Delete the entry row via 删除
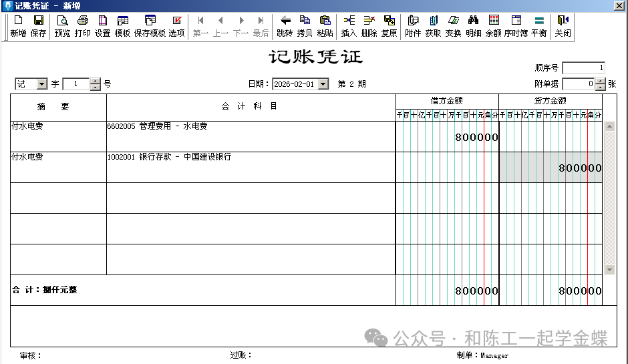628x364 pixels. coord(369,25)
